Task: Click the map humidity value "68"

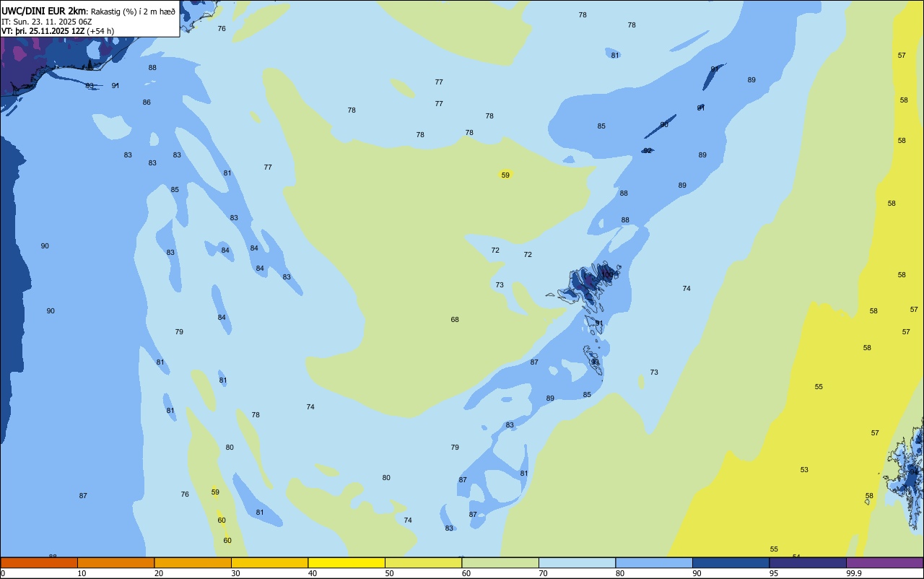Action: click(455, 320)
